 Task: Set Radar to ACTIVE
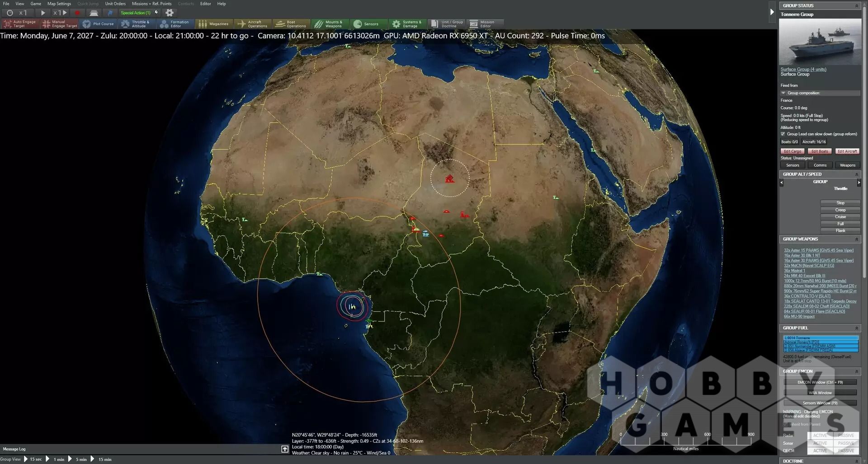tap(820, 436)
